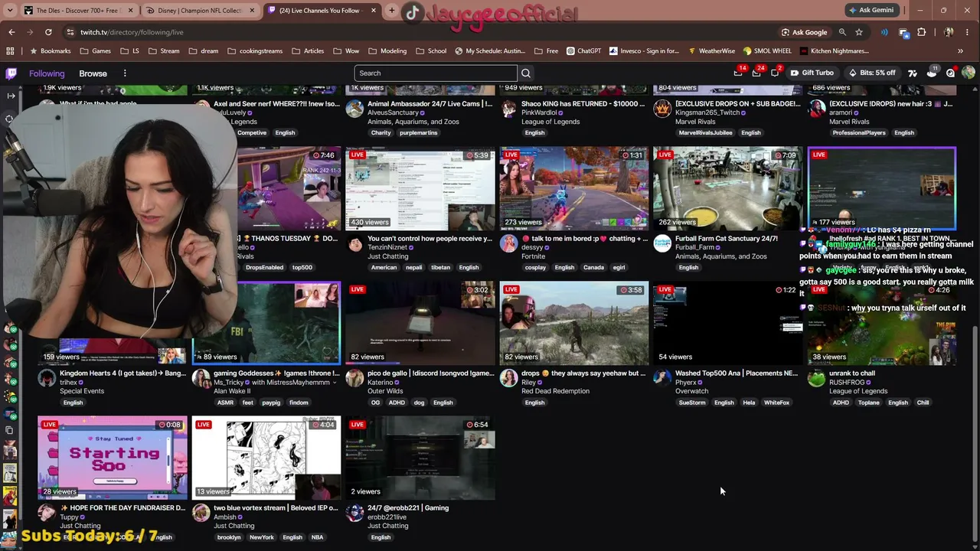Open the Following tab in Twitch nav
Viewport: 980px width, 551px height.
click(x=47, y=73)
